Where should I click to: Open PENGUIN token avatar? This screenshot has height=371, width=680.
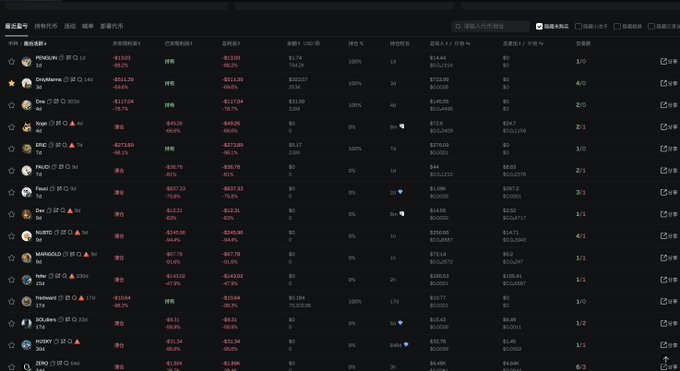(x=27, y=62)
